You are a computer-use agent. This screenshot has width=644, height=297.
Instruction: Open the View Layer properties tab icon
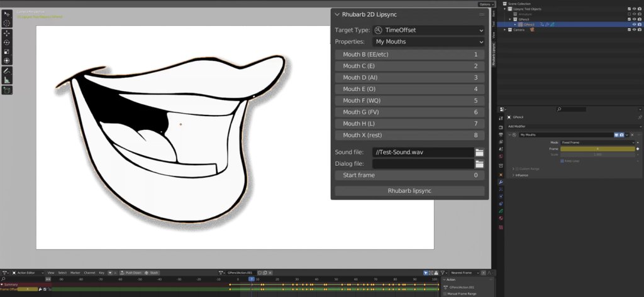[501, 142]
